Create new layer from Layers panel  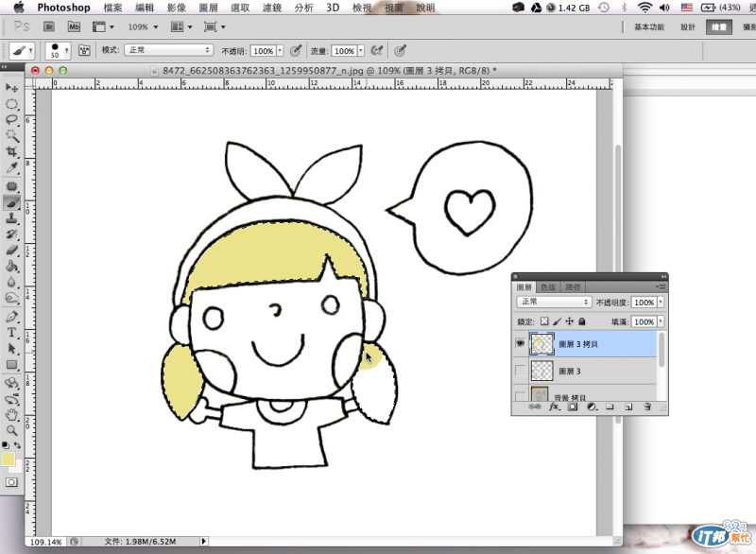629,407
